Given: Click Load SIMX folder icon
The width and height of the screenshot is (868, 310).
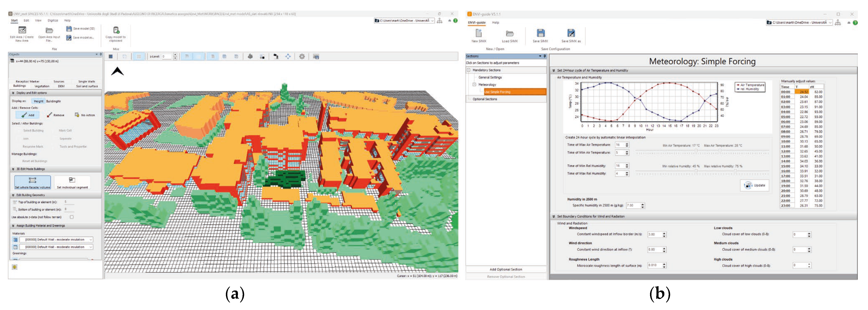Looking at the screenshot, I should 510,33.
